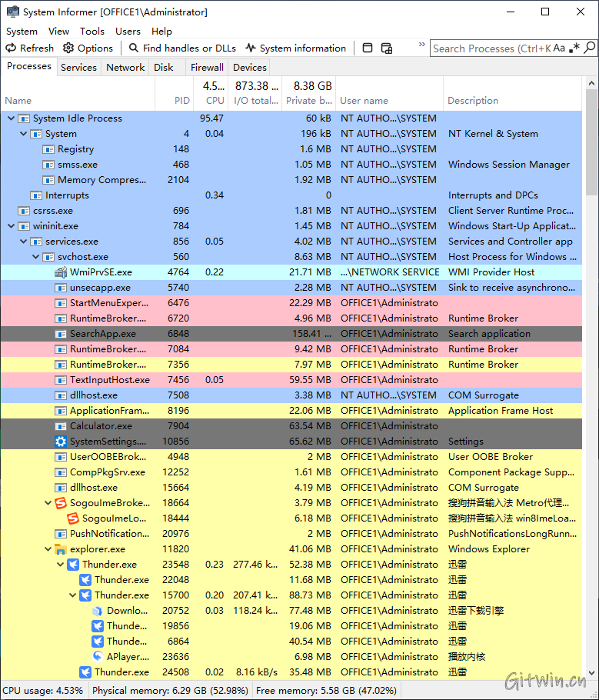Click the SystemSettings gear process icon

point(61,441)
